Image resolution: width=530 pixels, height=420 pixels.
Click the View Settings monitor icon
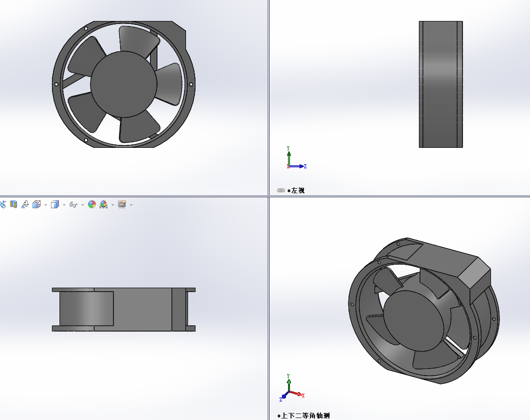tap(122, 204)
